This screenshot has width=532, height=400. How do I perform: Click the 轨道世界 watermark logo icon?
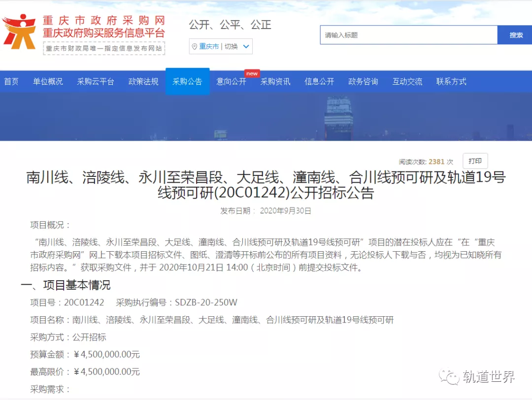(449, 377)
